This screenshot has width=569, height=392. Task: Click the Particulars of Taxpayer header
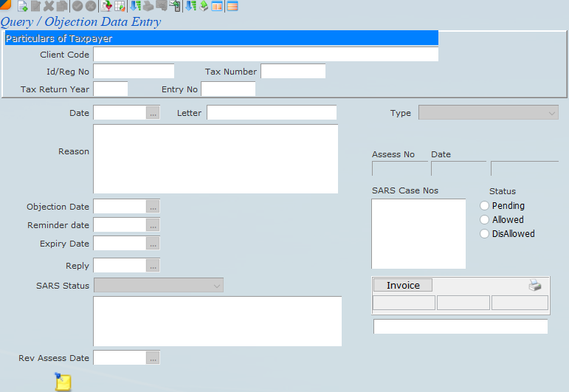(x=221, y=38)
